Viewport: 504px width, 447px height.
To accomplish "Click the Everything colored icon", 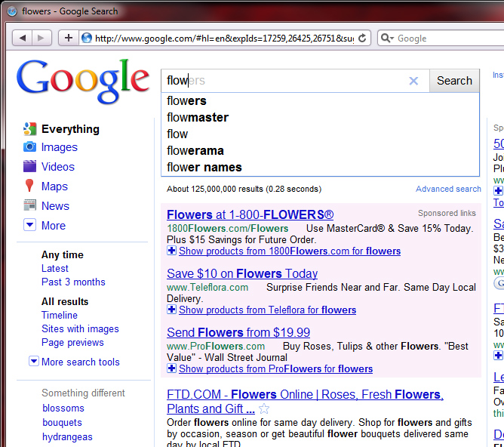I will coord(29,129).
